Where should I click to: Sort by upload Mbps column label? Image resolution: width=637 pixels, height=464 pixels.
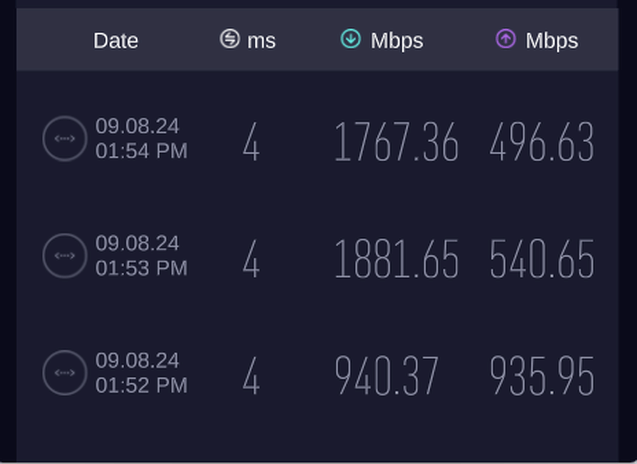coord(552,41)
